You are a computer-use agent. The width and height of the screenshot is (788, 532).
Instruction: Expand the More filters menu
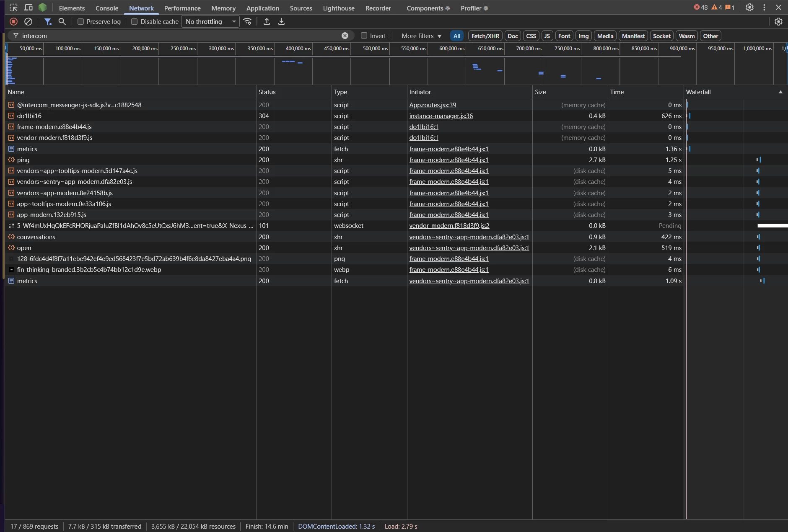(421, 36)
